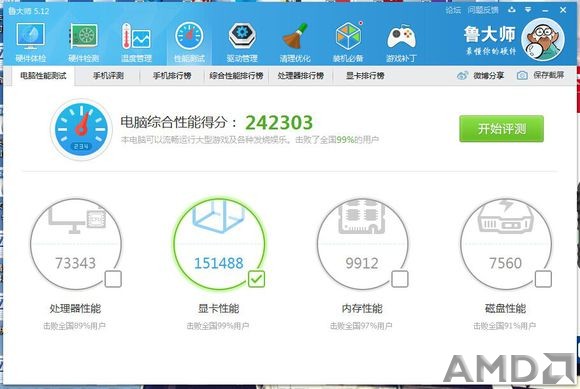Switch to 手机评测 tab
Viewport: 580px width, 389px height.
tap(108, 76)
